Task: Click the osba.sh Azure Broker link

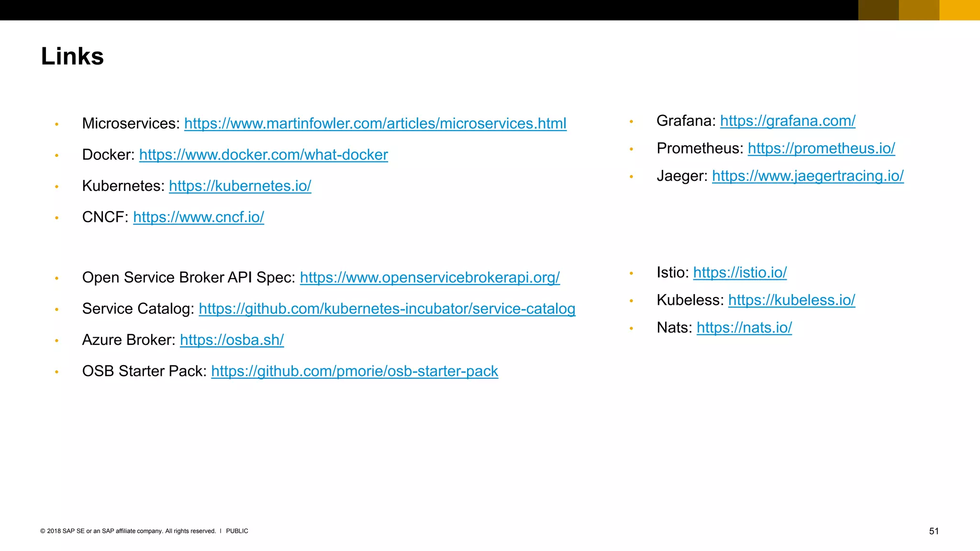Action: 232,340
